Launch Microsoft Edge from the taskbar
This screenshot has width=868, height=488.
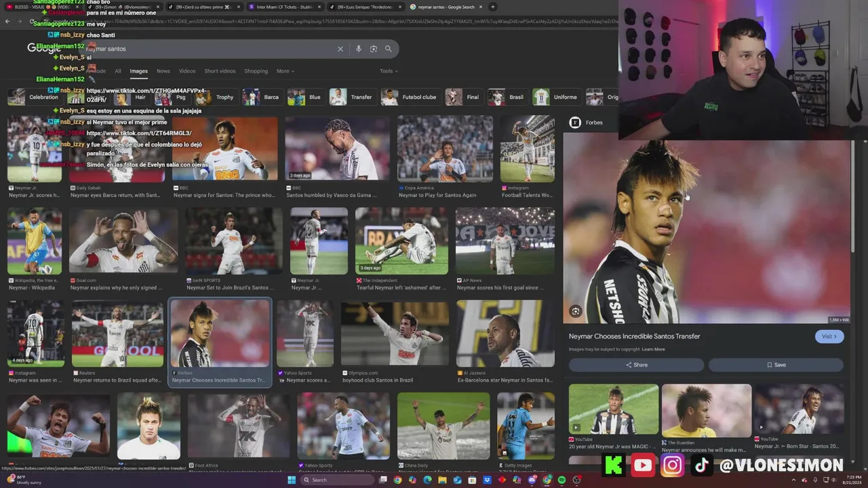pyautogui.click(x=427, y=480)
